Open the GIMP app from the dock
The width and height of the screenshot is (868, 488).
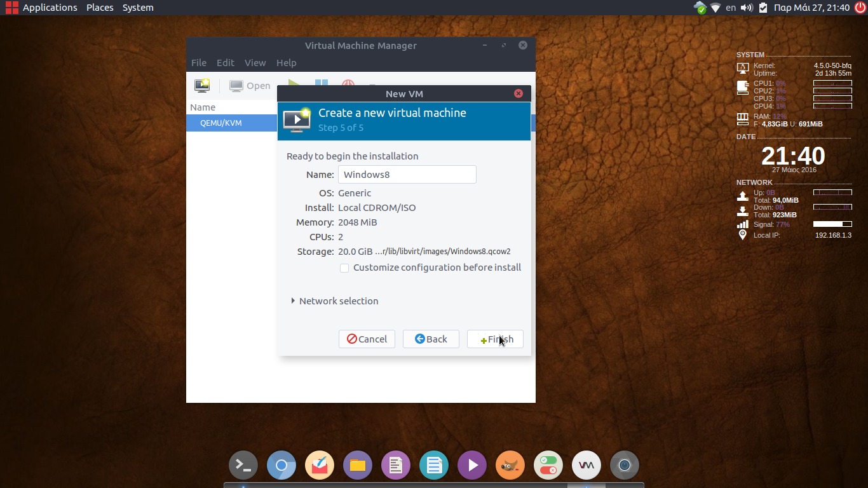[x=510, y=466]
